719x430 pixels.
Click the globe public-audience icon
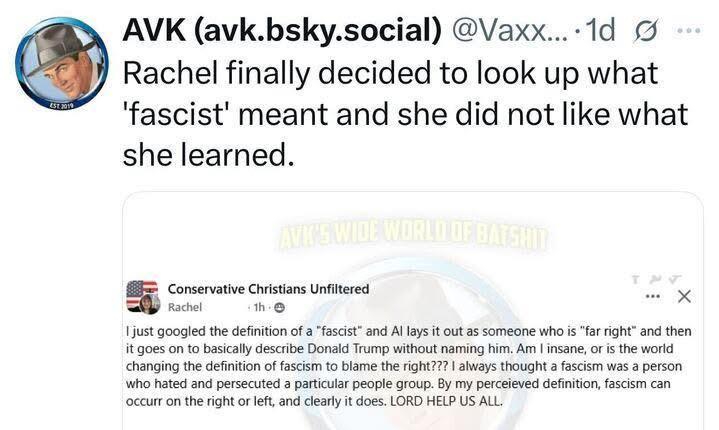coord(279,306)
